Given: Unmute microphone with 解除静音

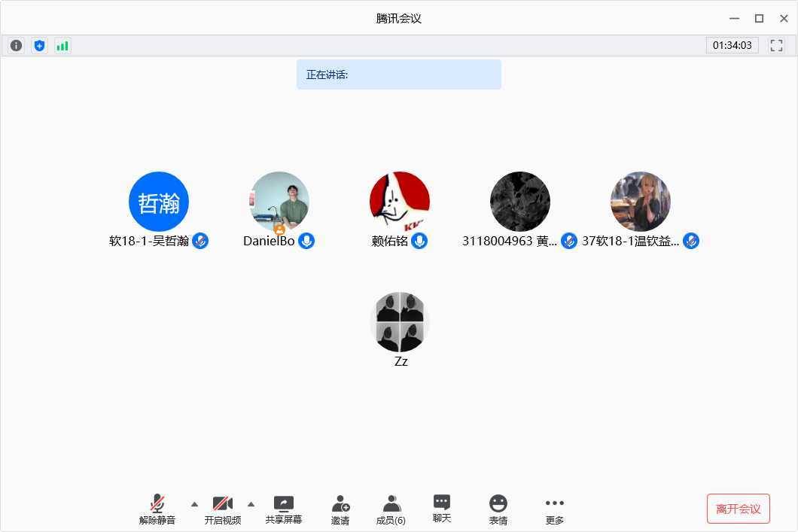Looking at the screenshot, I should coord(157,509).
